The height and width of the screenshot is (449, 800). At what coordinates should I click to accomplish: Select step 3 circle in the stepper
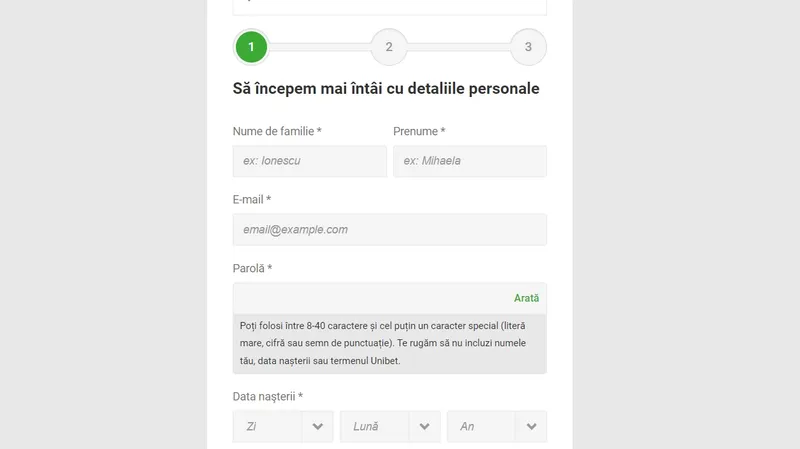528,47
